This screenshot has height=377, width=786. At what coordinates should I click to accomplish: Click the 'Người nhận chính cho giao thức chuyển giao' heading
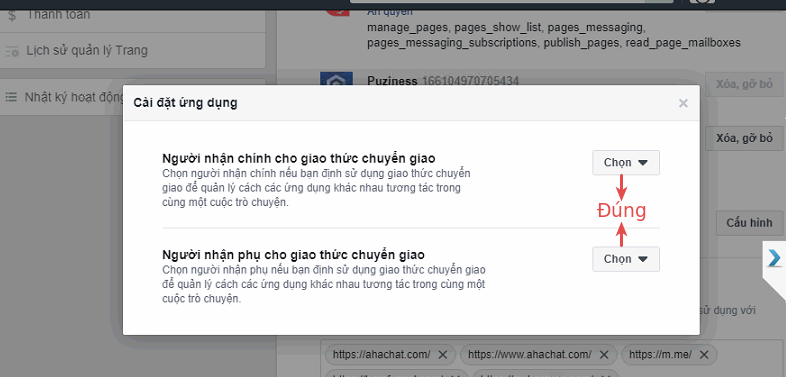coord(299,158)
